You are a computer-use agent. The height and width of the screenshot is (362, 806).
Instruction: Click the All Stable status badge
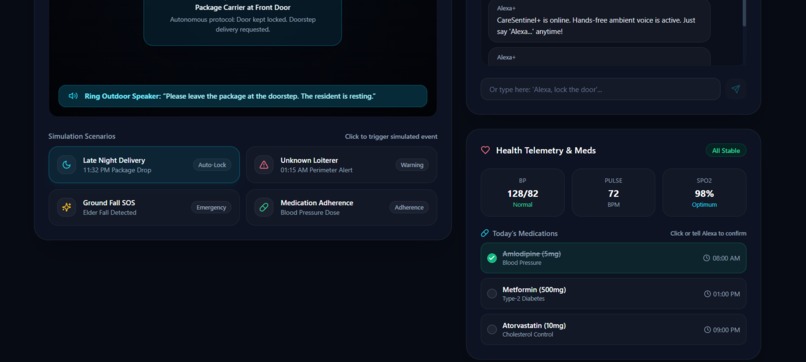click(726, 151)
